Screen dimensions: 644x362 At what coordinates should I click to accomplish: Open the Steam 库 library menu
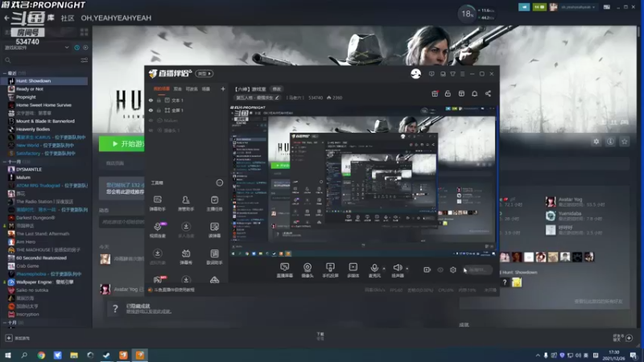click(x=51, y=18)
